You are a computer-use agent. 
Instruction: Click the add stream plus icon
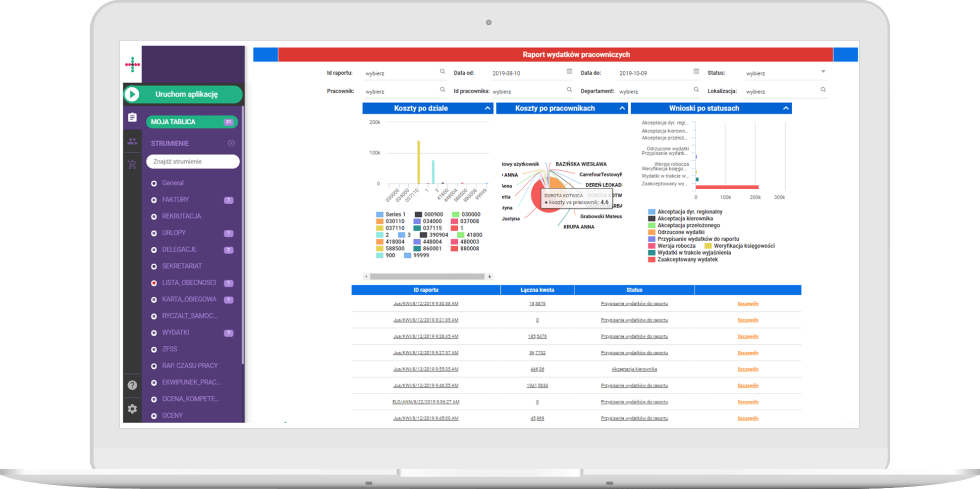pos(231,143)
